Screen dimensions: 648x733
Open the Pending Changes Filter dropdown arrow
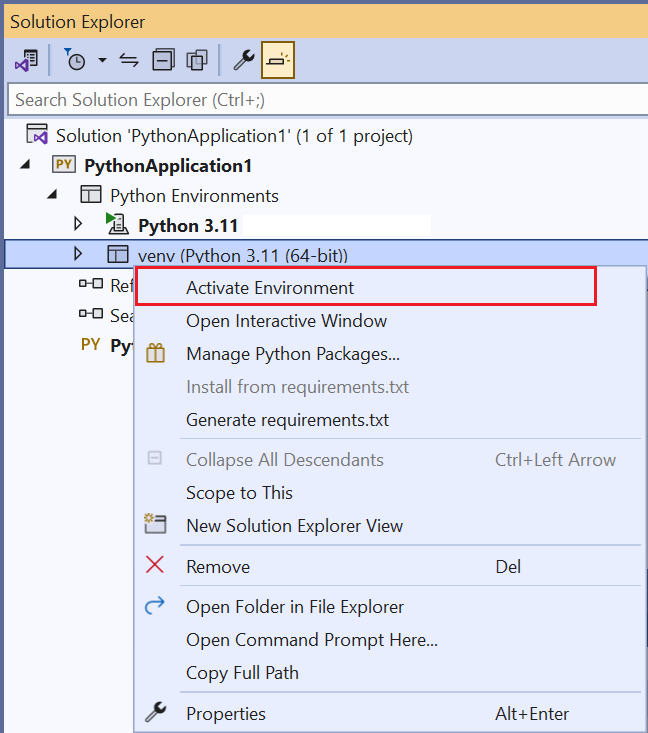click(102, 61)
